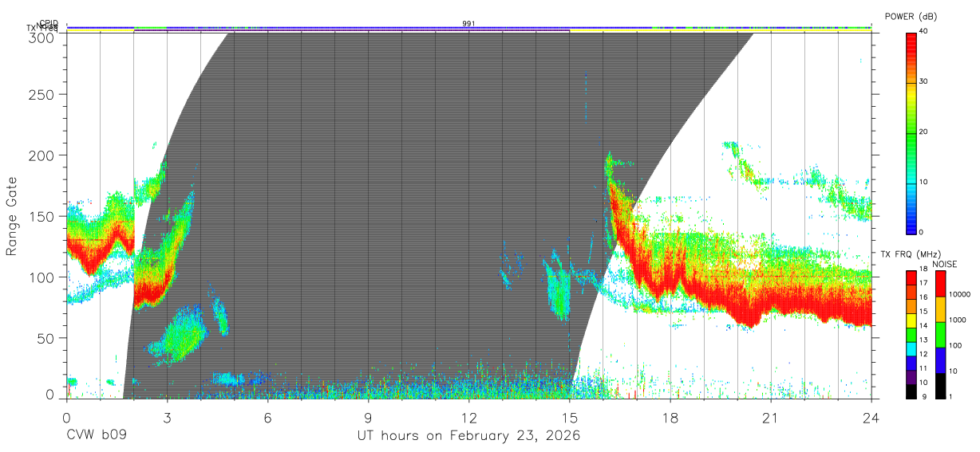Pick the red NOISE swatch above 10000

940,284
